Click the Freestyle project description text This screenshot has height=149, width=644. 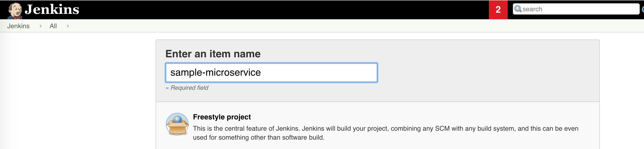[x=385, y=133]
